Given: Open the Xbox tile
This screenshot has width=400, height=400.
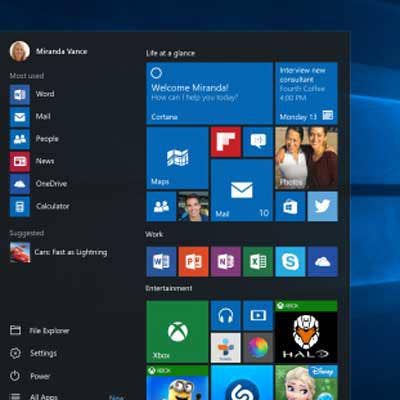Looking at the screenshot, I should click(x=177, y=332).
